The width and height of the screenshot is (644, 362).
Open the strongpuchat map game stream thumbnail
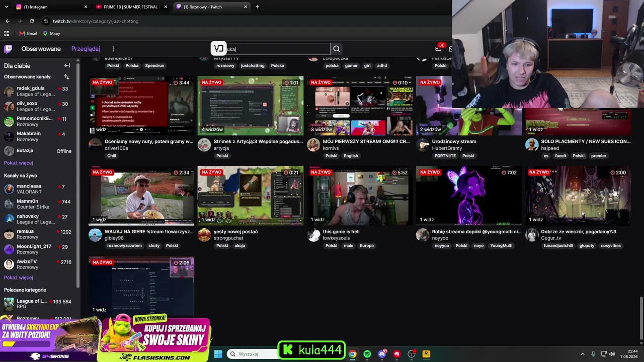(251, 196)
